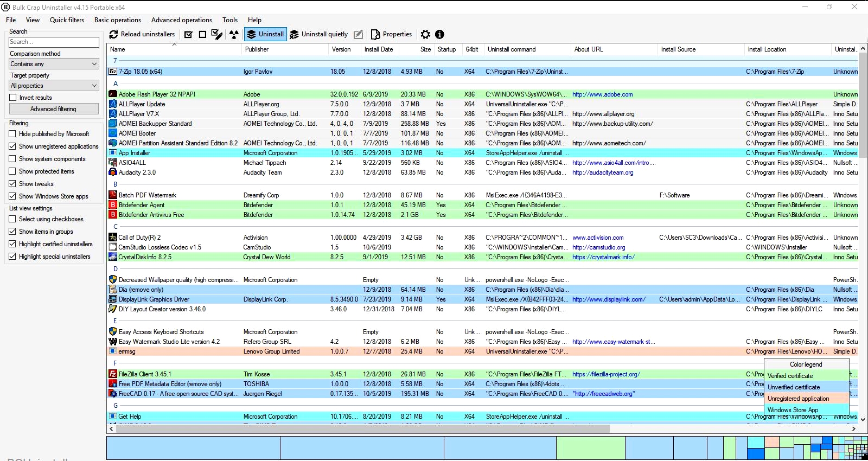Screen dimensions: 868x461
Task: Click the DisplayLink Graphics Driver icon
Action: pyautogui.click(x=113, y=299)
